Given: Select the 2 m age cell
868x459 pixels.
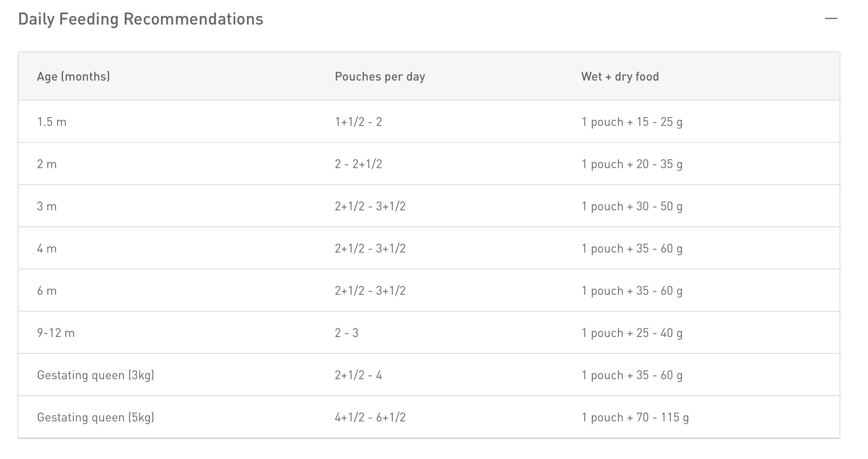Looking at the screenshot, I should (x=47, y=164).
